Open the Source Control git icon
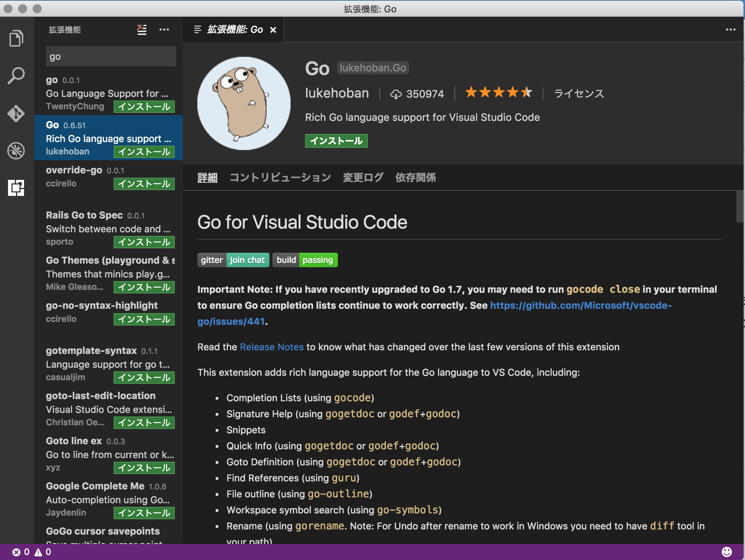The width and height of the screenshot is (745, 560). point(16,113)
